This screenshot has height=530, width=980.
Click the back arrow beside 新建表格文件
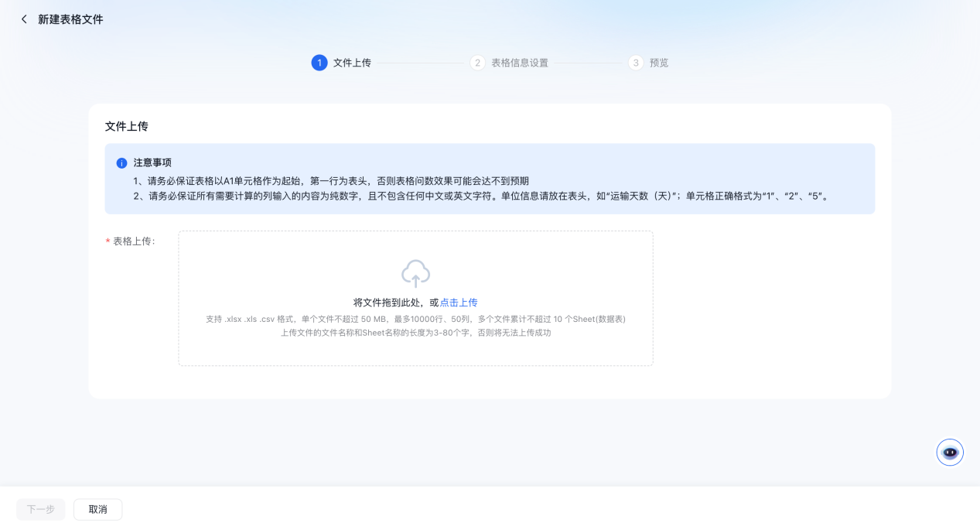pyautogui.click(x=24, y=19)
